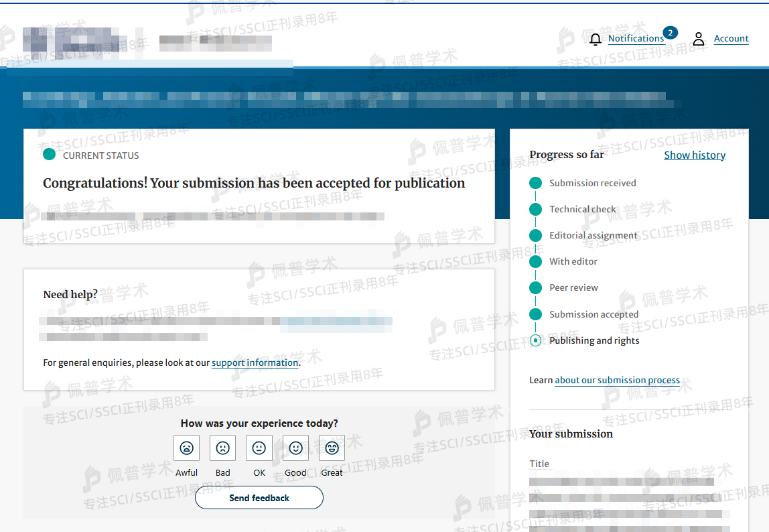Click the Technical check step circle

click(535, 209)
